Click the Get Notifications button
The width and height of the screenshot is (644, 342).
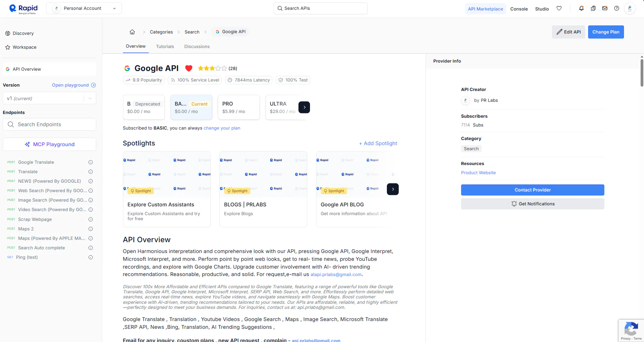pyautogui.click(x=533, y=204)
